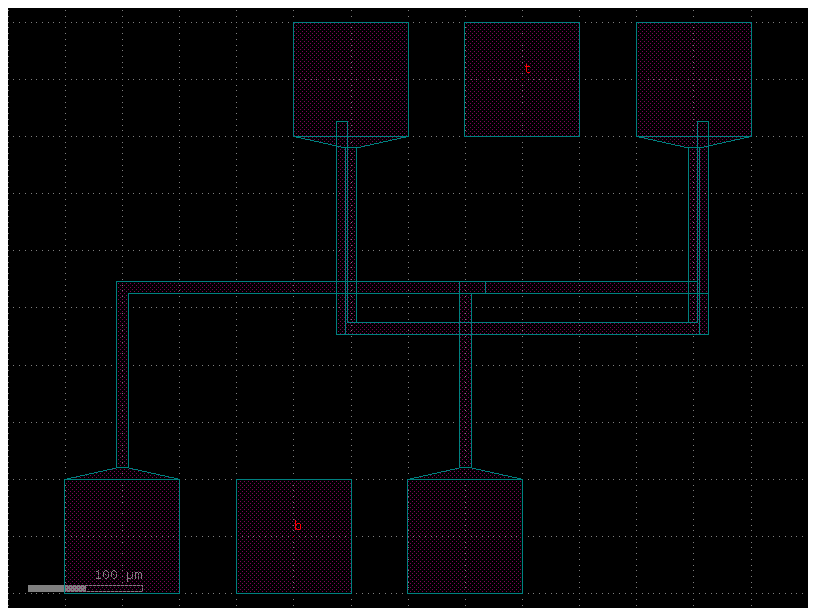Viewport: 816px width, 616px height.
Task: Click the '100 µm' scale bar text
Action: click(119, 575)
